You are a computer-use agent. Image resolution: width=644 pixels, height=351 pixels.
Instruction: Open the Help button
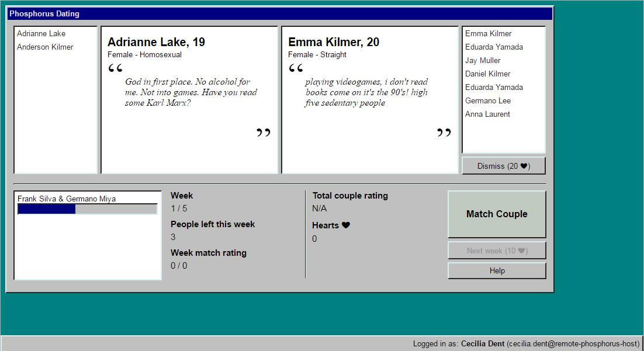pos(497,270)
